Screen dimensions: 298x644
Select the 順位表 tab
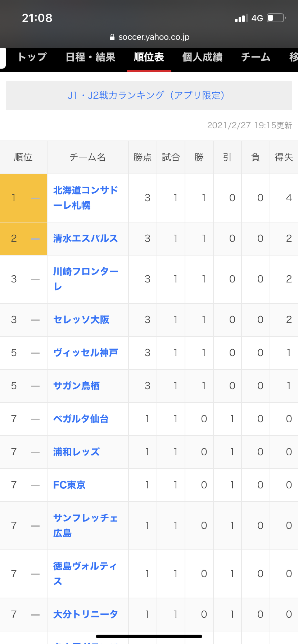149,57
